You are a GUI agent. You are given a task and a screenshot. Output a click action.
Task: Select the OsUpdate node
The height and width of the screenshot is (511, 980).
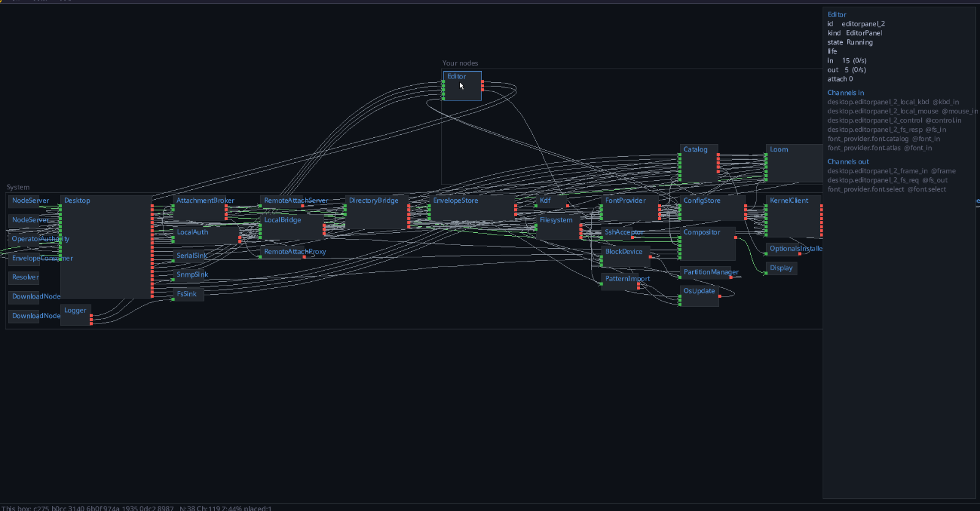pos(699,296)
